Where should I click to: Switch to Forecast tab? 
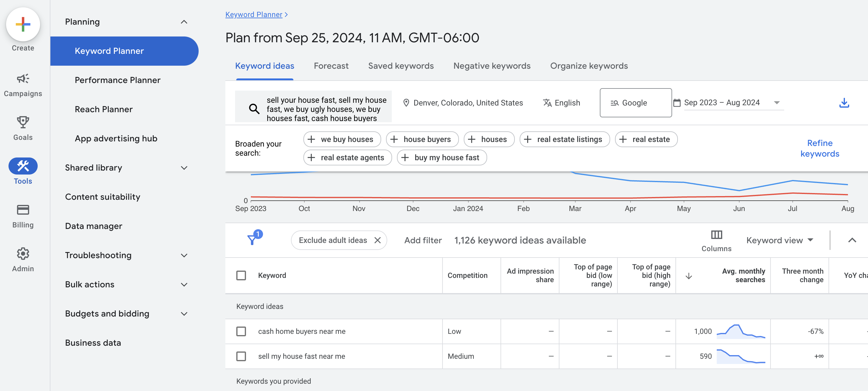pos(331,66)
